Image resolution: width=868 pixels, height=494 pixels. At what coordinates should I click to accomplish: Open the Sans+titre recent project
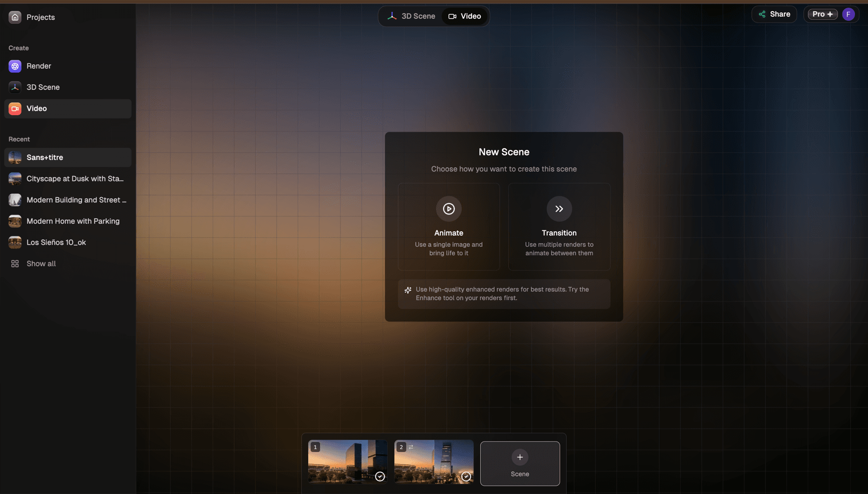[68, 158]
